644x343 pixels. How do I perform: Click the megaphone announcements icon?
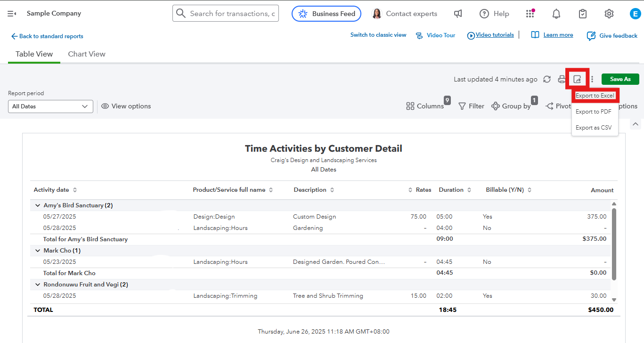[458, 14]
